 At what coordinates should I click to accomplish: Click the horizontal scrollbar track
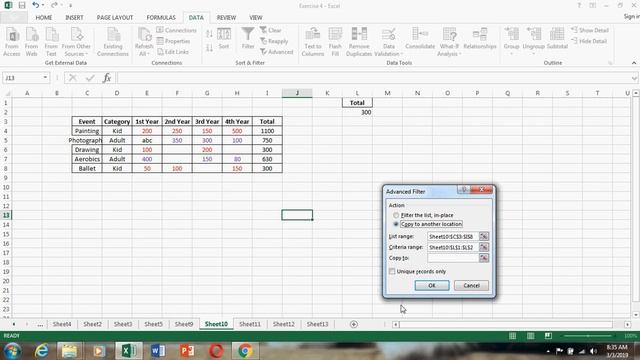tap(506, 324)
